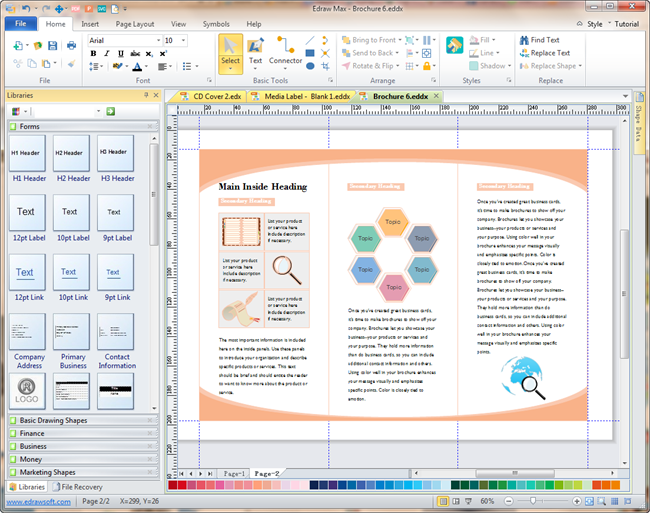Open the Page Layout ribbon tab
650x513 pixels.
click(135, 23)
